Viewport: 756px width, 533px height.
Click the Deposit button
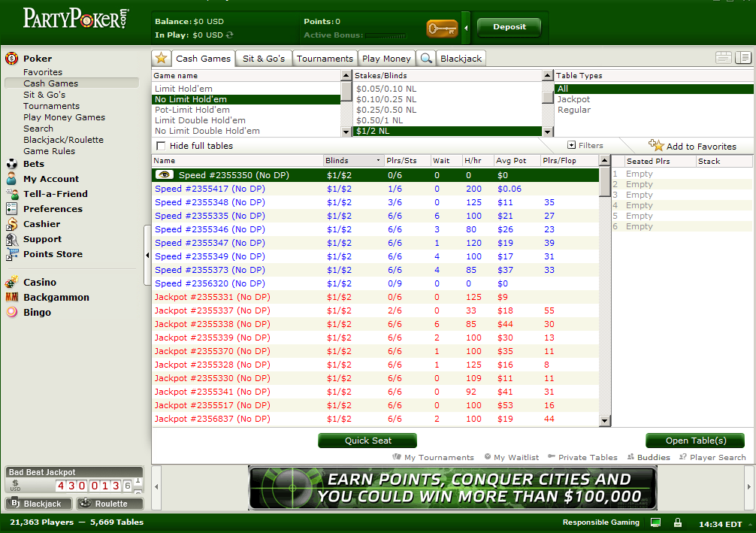510,27
